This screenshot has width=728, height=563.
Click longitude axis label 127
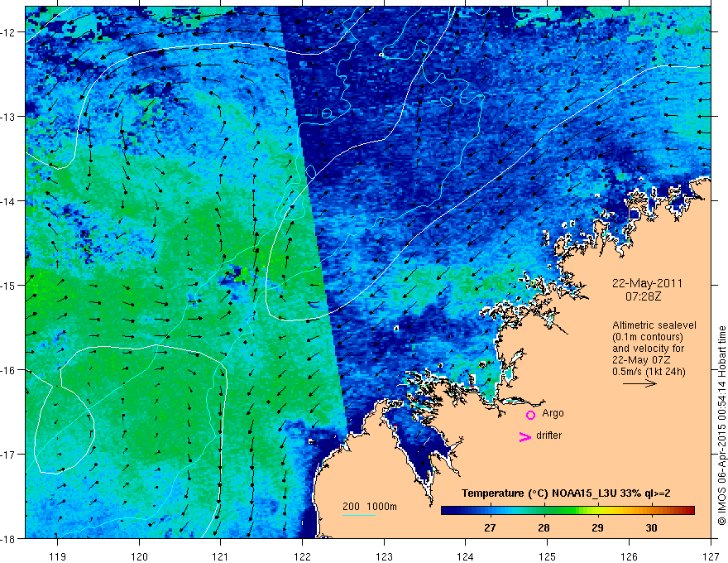coord(711,556)
